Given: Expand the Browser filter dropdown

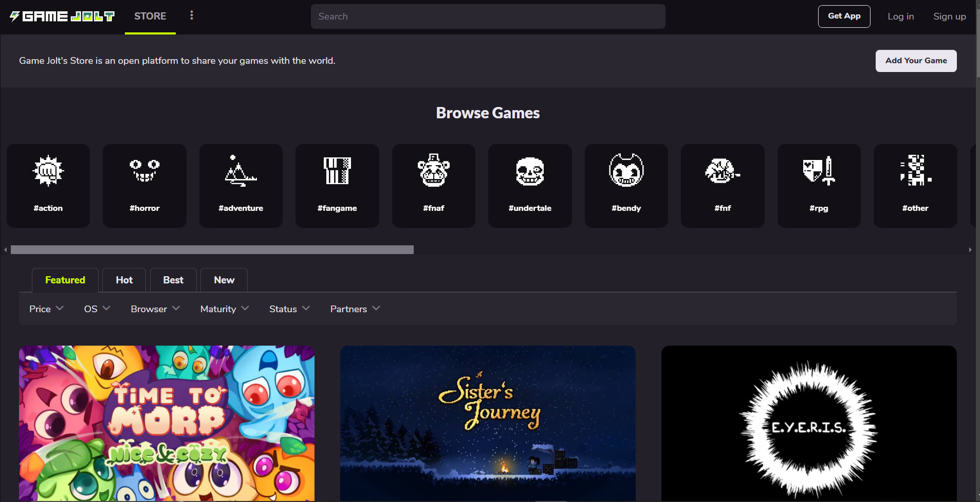Looking at the screenshot, I should click(x=155, y=309).
